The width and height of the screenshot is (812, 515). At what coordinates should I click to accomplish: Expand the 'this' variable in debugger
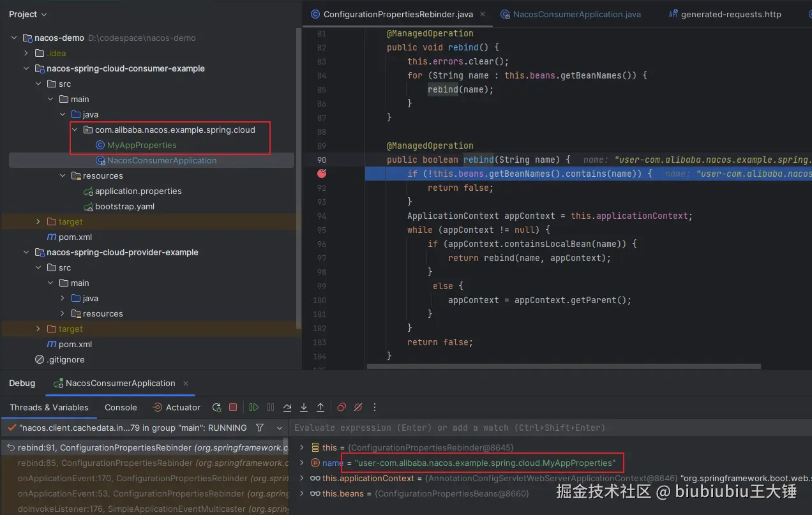(x=303, y=447)
